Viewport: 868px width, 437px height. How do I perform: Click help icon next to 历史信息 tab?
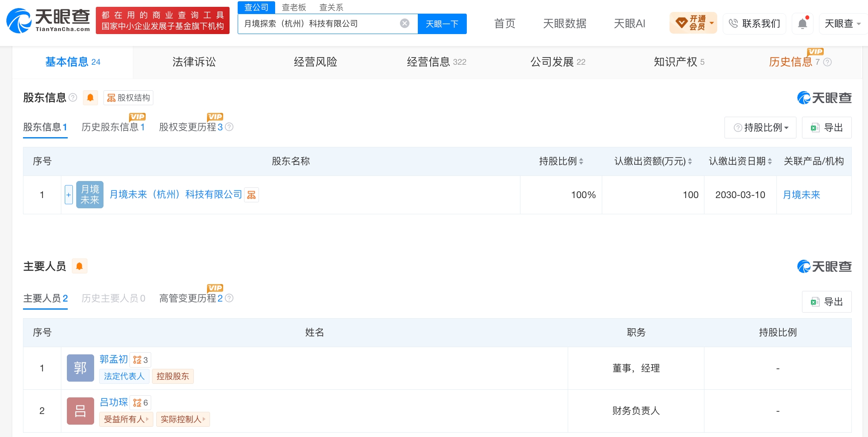[x=828, y=62]
